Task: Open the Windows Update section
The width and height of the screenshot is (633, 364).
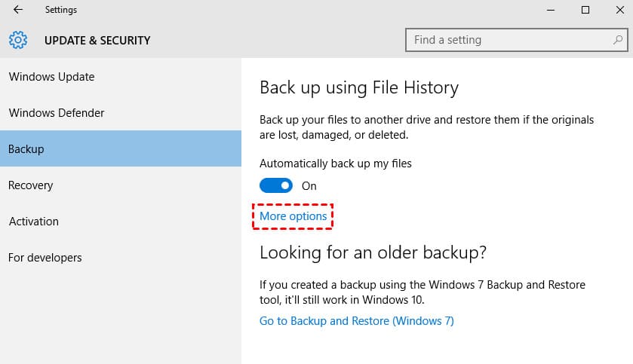Action: click(51, 77)
